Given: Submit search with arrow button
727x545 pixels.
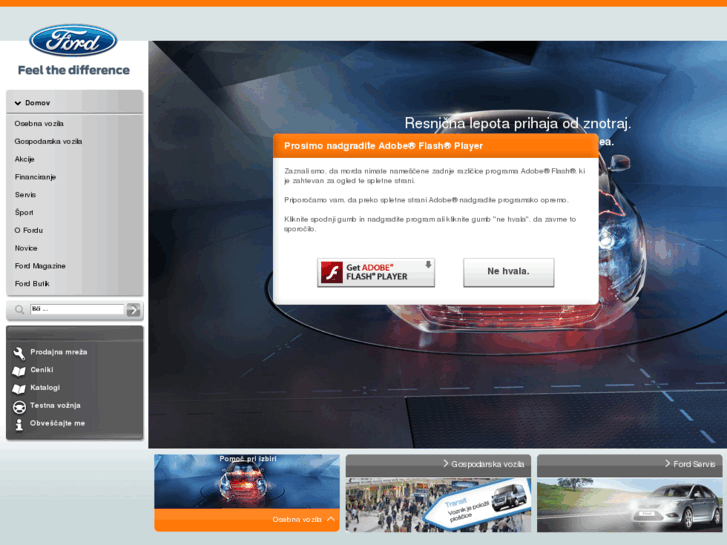Looking at the screenshot, I should (134, 309).
